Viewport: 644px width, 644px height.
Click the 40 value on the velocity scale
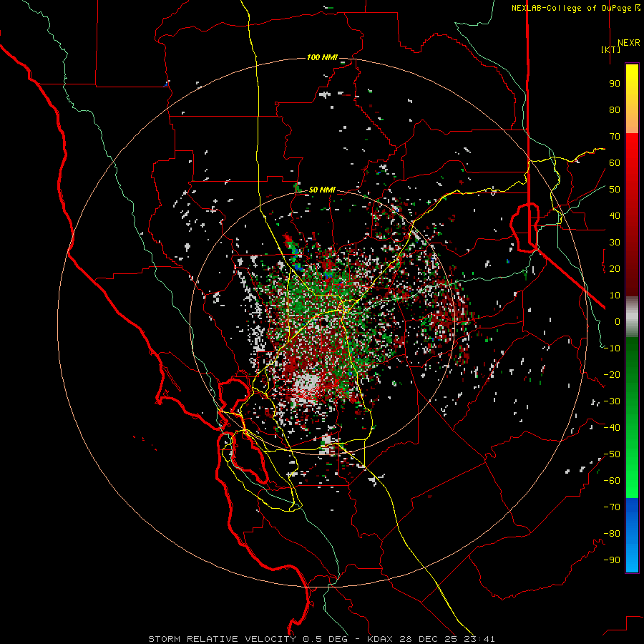click(615, 216)
